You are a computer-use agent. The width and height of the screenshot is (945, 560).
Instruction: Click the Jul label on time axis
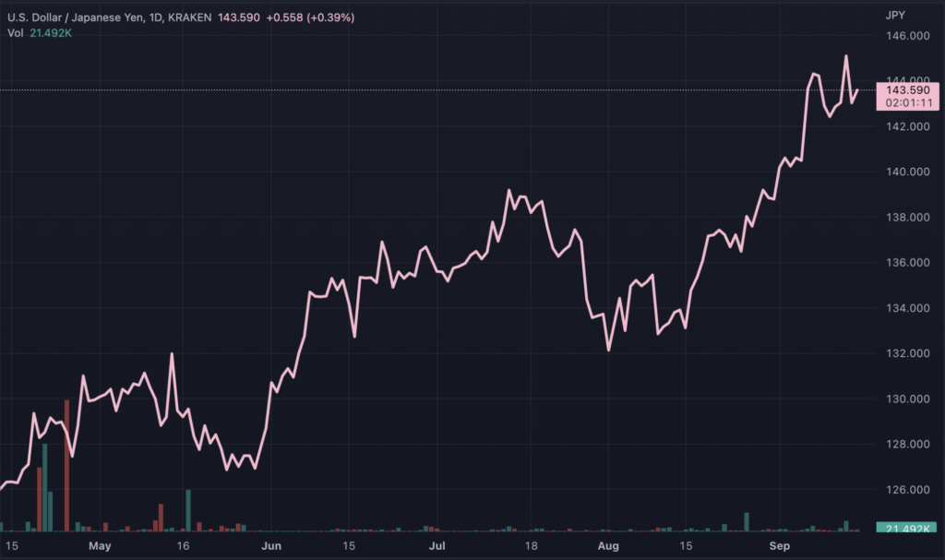(x=437, y=546)
